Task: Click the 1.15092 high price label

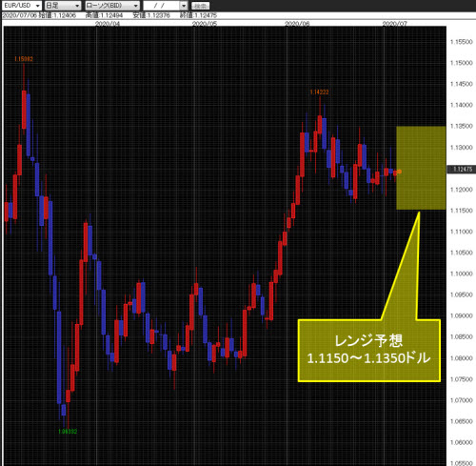Action: [x=24, y=59]
